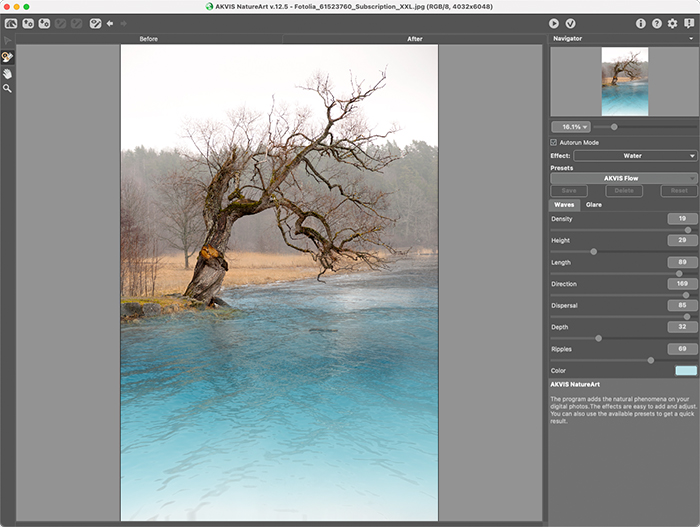Click the Apply checkmark icon
The image size is (700, 527).
tap(570, 23)
